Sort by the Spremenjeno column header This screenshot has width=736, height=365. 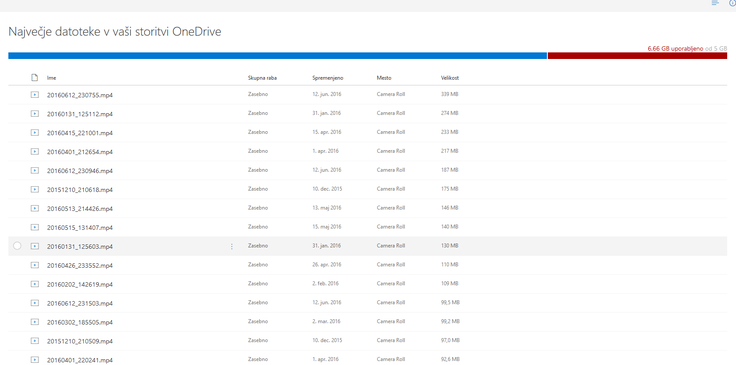tap(329, 78)
